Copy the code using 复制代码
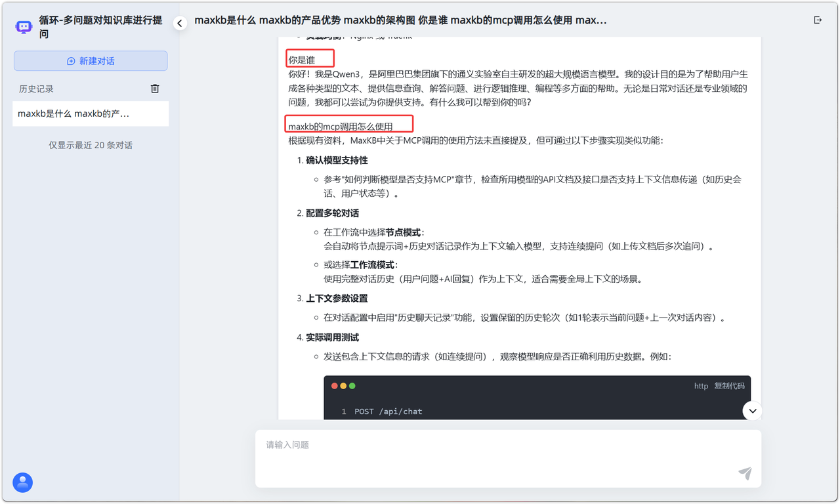Image resolution: width=840 pixels, height=504 pixels. pyautogui.click(x=729, y=386)
